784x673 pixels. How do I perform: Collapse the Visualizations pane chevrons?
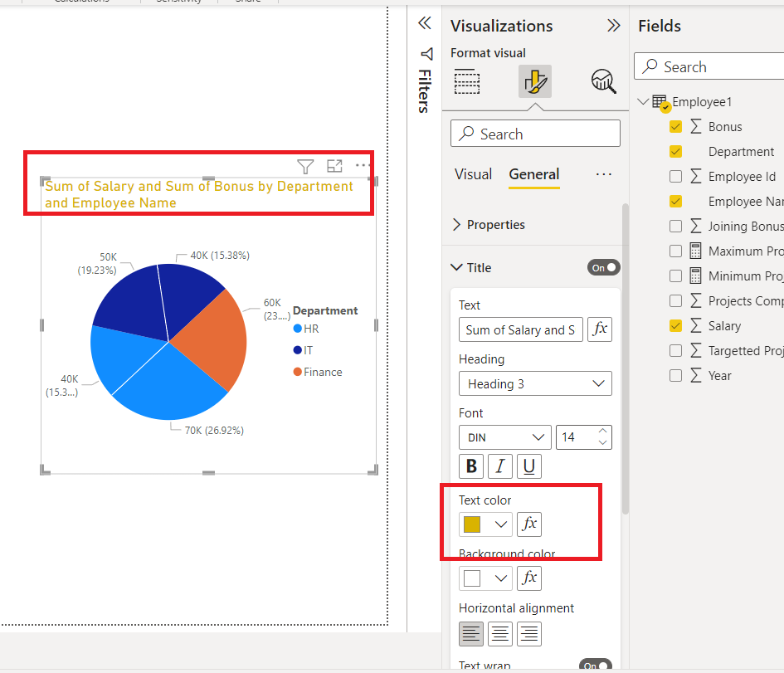click(x=613, y=26)
